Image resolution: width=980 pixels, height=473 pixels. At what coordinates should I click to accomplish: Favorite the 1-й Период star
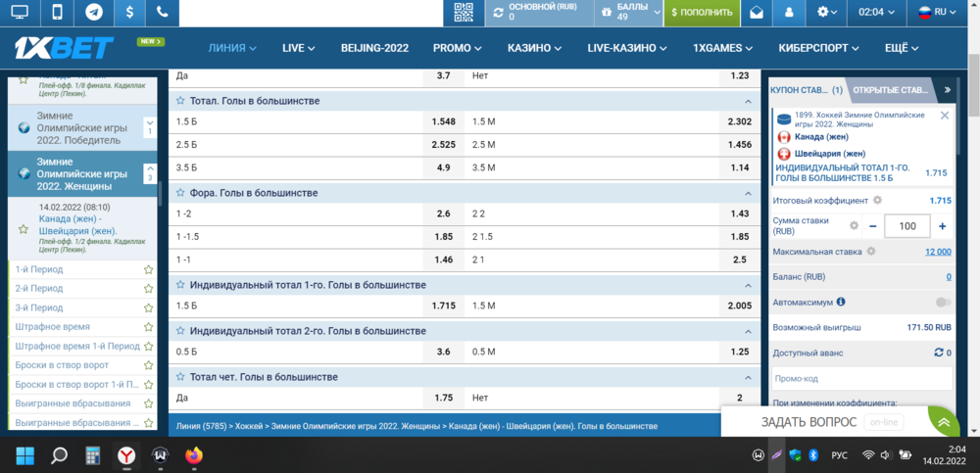click(x=148, y=270)
